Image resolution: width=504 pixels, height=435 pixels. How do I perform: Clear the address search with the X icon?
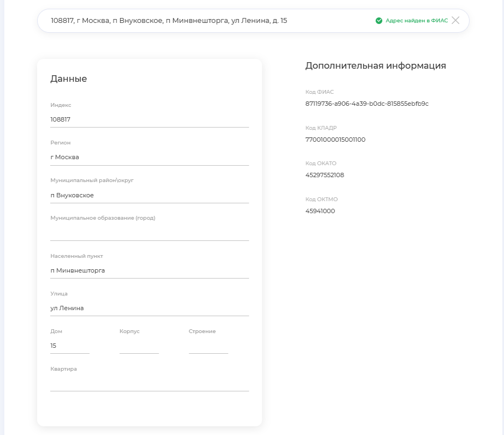click(456, 21)
